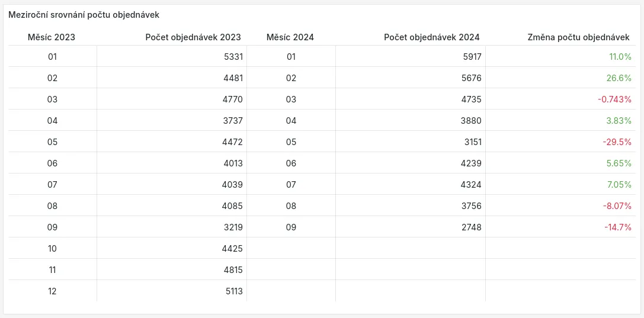Click the 4815 orders cell
The image size is (644, 318).
pos(232,270)
